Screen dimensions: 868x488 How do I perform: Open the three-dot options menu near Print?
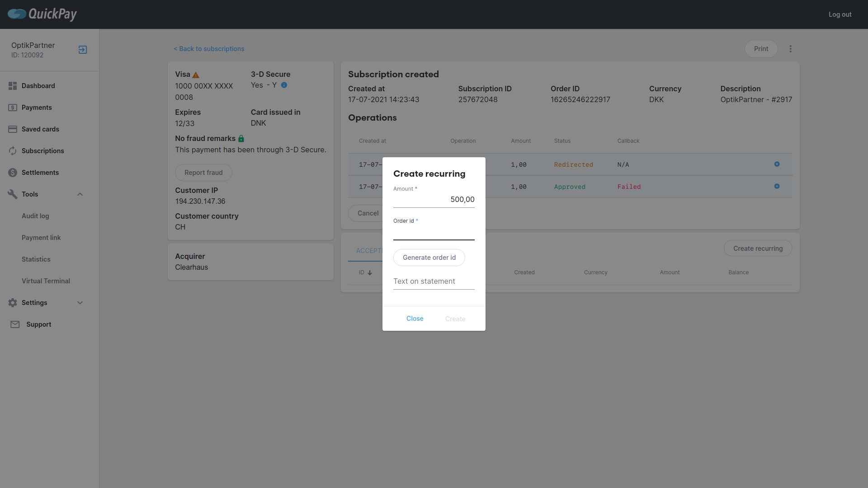(790, 49)
